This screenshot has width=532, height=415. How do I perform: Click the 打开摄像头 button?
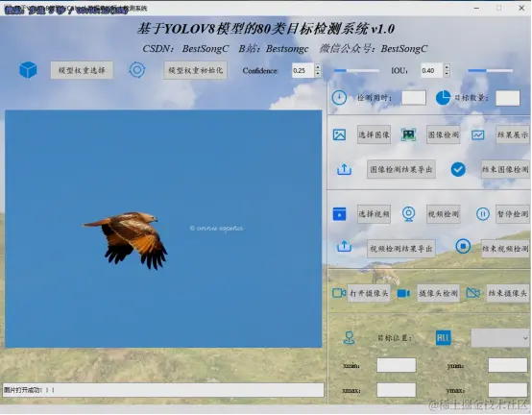369,293
